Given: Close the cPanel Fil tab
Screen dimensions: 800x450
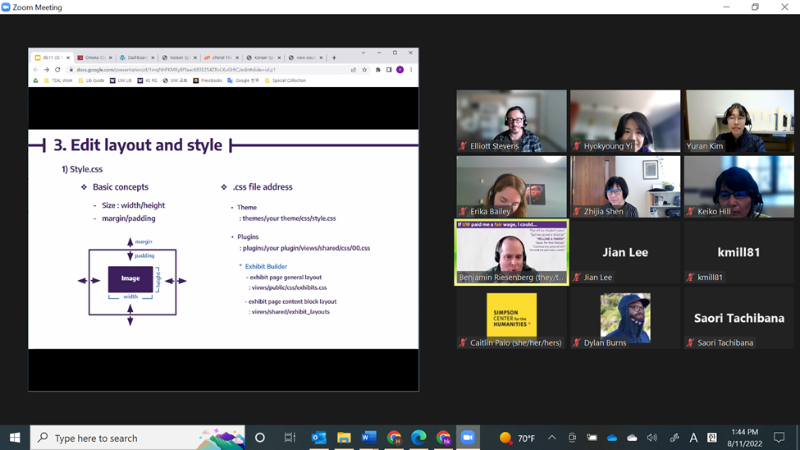Looking at the screenshot, I should click(237, 58).
